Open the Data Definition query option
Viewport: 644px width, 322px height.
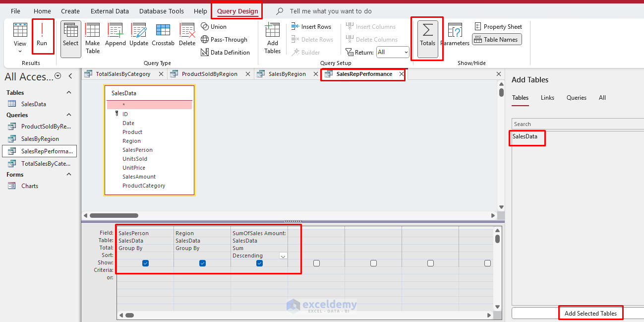[x=226, y=53]
